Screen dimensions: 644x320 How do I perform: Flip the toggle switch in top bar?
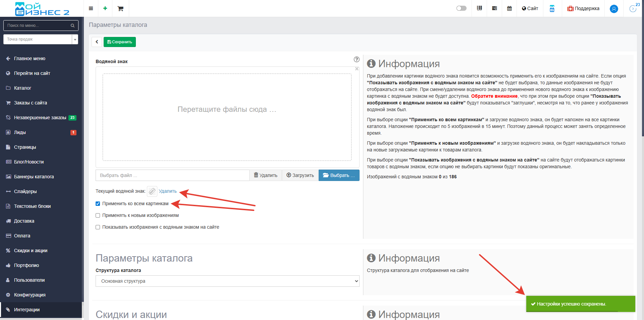(x=461, y=8)
